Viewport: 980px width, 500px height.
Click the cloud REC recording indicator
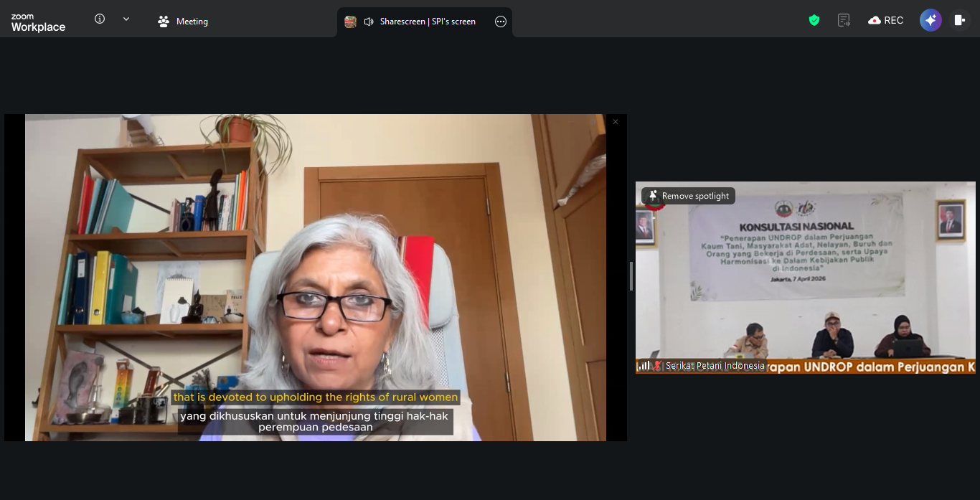click(885, 21)
